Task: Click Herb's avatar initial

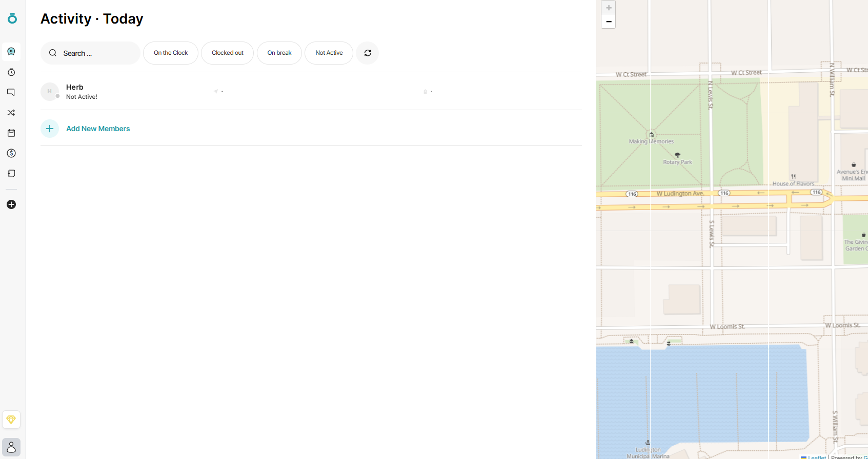Action: tap(50, 92)
